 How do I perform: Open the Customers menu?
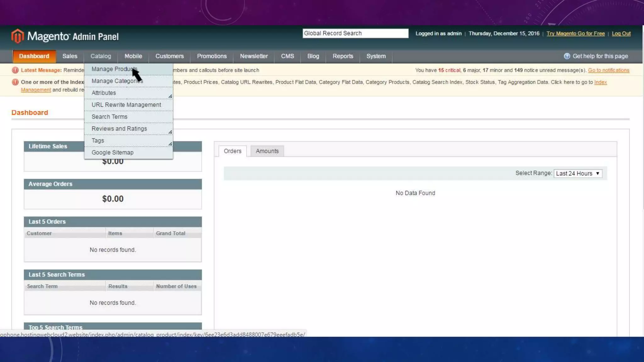coord(169,56)
